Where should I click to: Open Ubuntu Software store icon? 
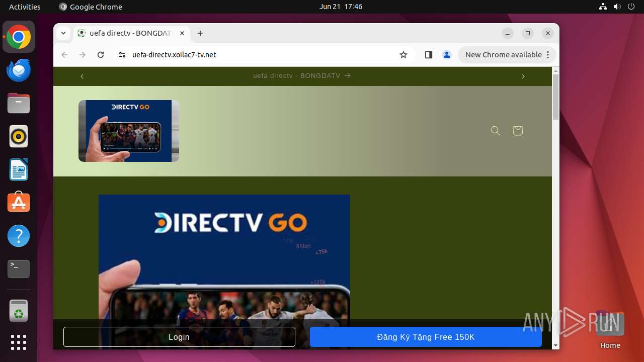click(19, 203)
